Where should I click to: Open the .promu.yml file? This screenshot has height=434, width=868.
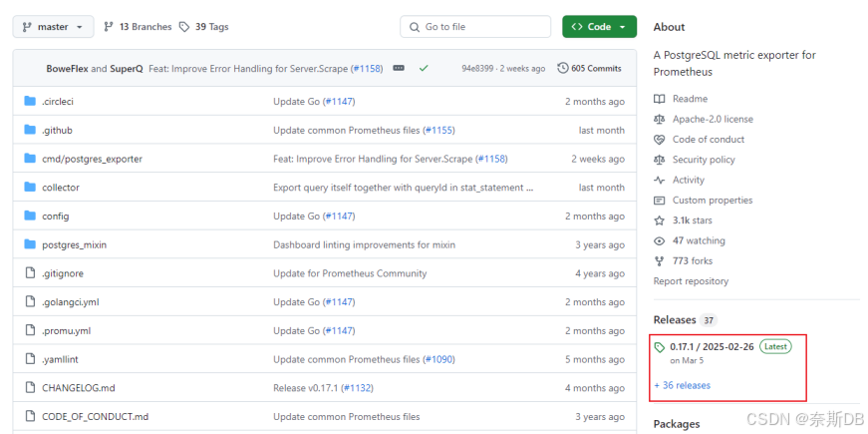tap(67, 331)
